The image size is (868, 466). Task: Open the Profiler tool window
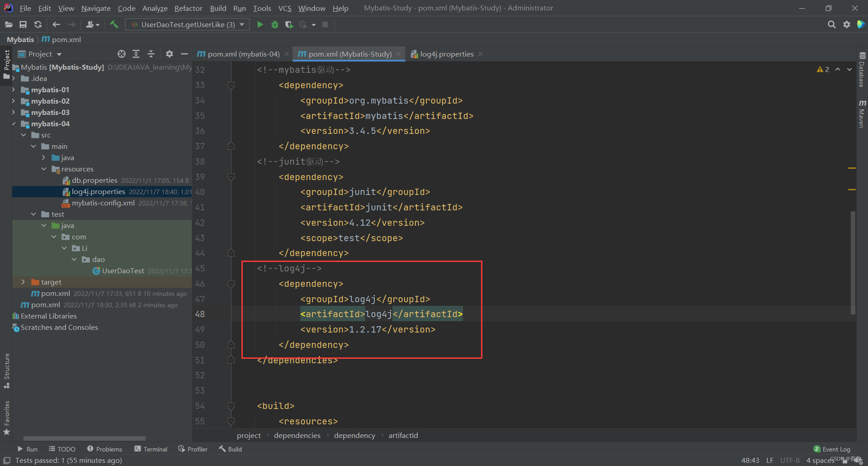click(193, 449)
